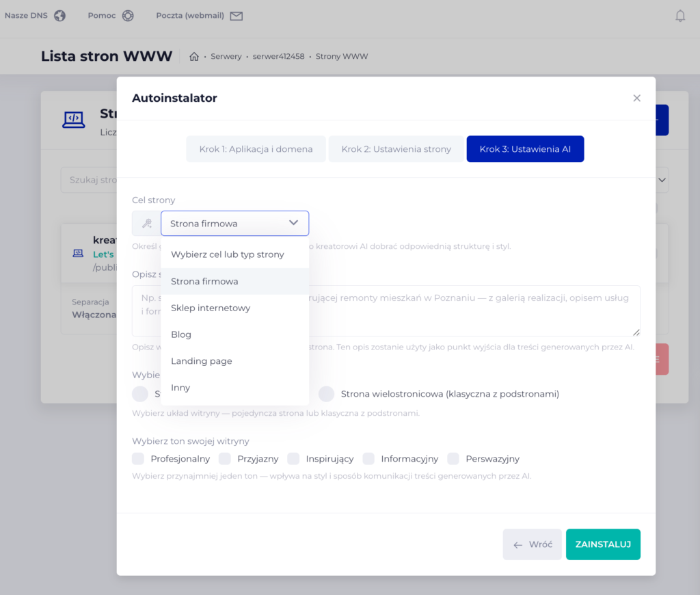700x595 pixels.
Task: Click the code monitor icon in page header
Action: point(74,120)
